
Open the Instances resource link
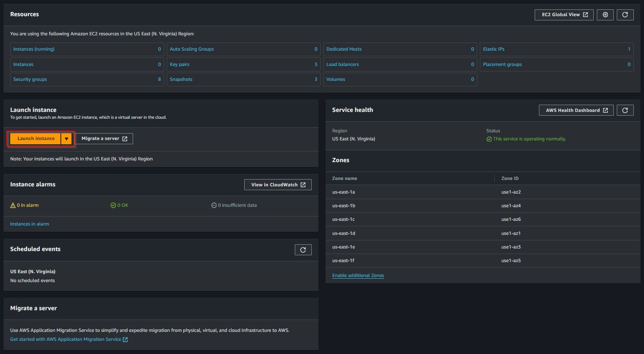tap(23, 64)
